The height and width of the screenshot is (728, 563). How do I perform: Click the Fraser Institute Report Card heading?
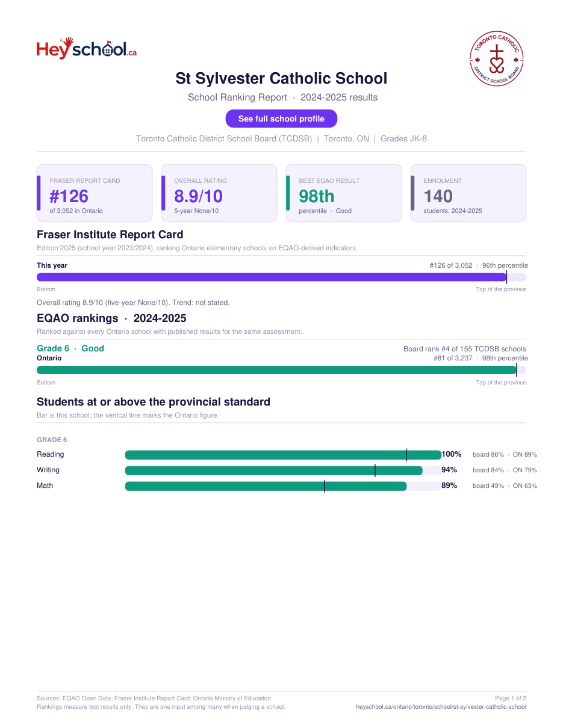(110, 235)
